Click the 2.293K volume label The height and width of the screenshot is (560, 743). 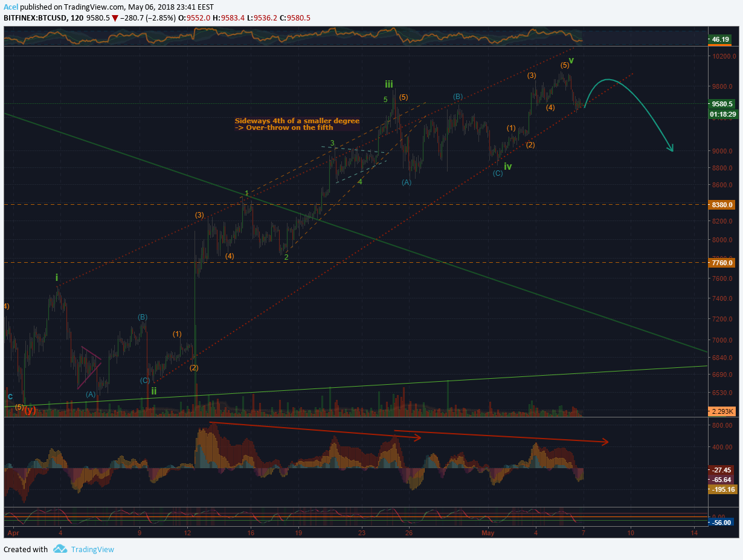(x=722, y=411)
